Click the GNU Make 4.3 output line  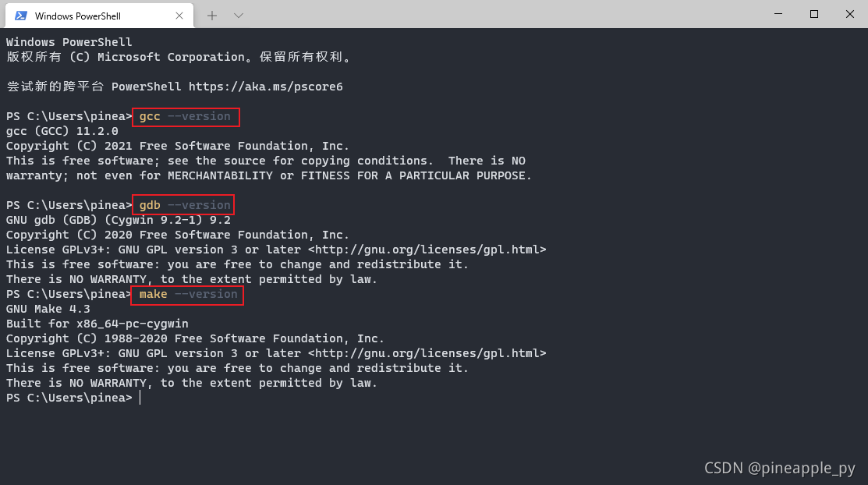[x=48, y=309]
